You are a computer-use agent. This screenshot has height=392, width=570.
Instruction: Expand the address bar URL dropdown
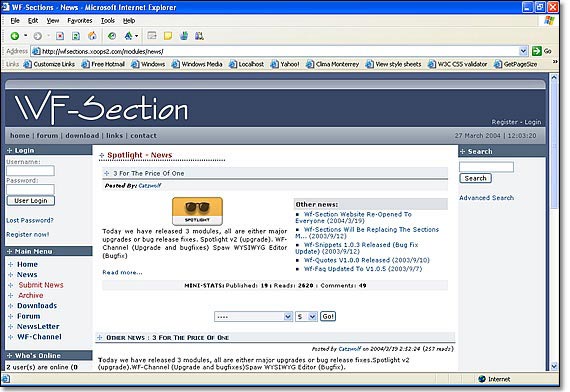click(x=523, y=51)
